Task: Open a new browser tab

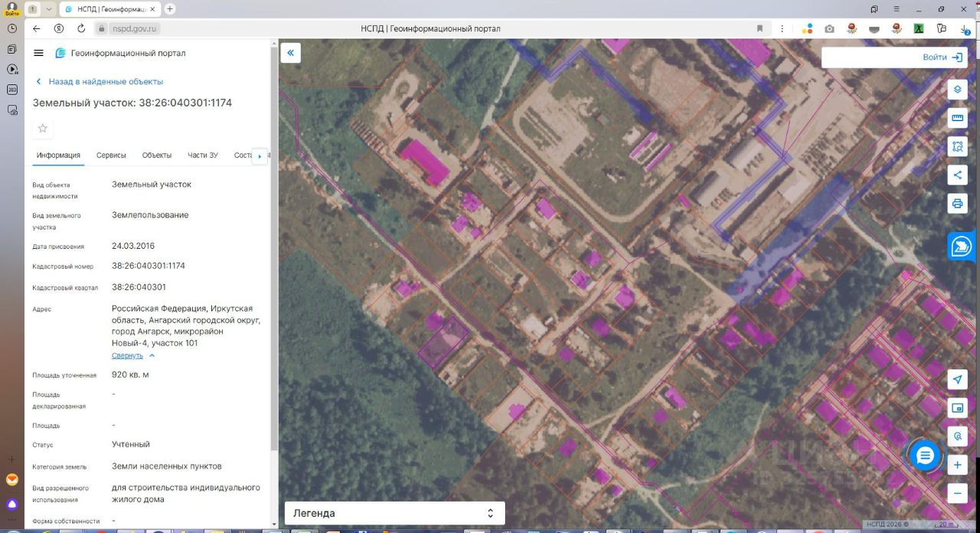Action: click(x=170, y=9)
